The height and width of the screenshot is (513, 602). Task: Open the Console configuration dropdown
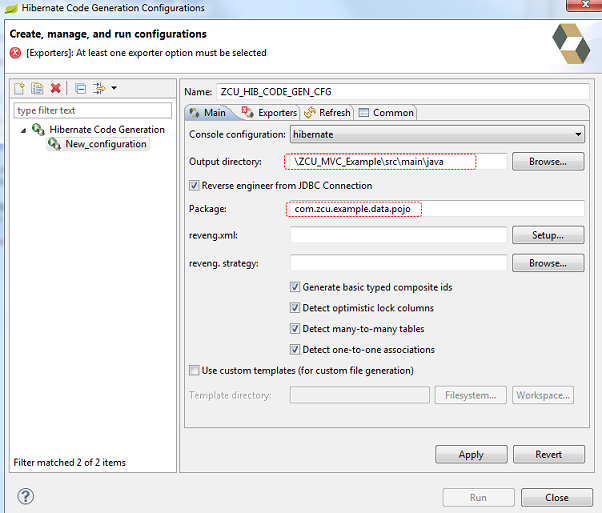coord(437,134)
